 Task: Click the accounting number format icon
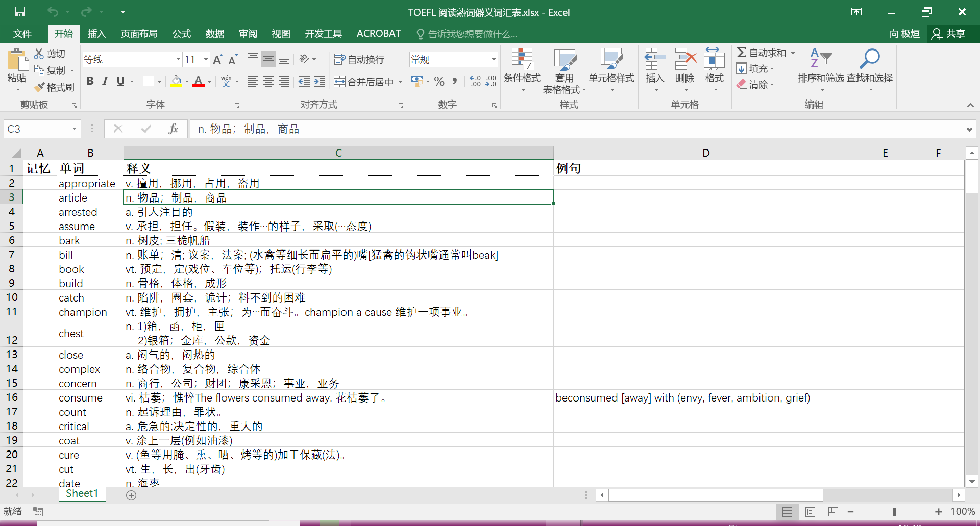[417, 81]
